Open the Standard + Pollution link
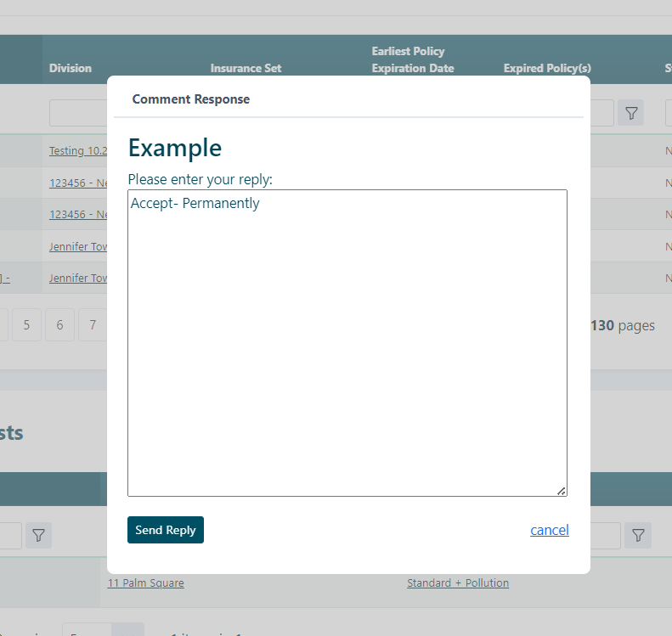The image size is (672, 636). [458, 583]
